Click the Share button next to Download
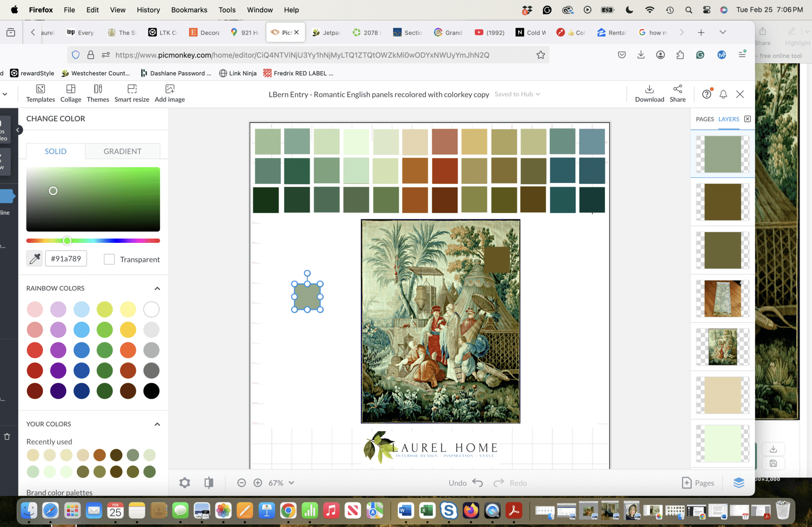Image resolution: width=812 pixels, height=527 pixels. pyautogui.click(x=677, y=93)
